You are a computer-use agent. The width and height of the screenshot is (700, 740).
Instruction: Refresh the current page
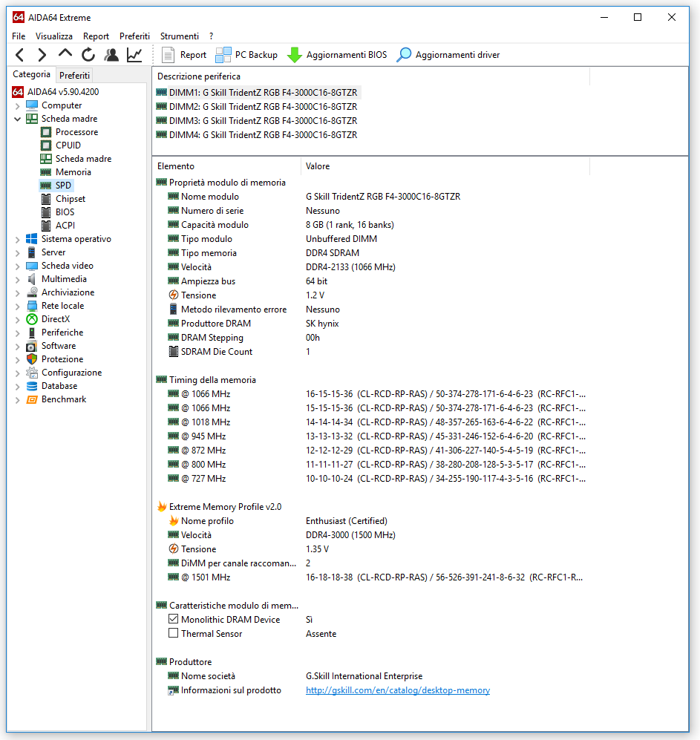(88, 55)
